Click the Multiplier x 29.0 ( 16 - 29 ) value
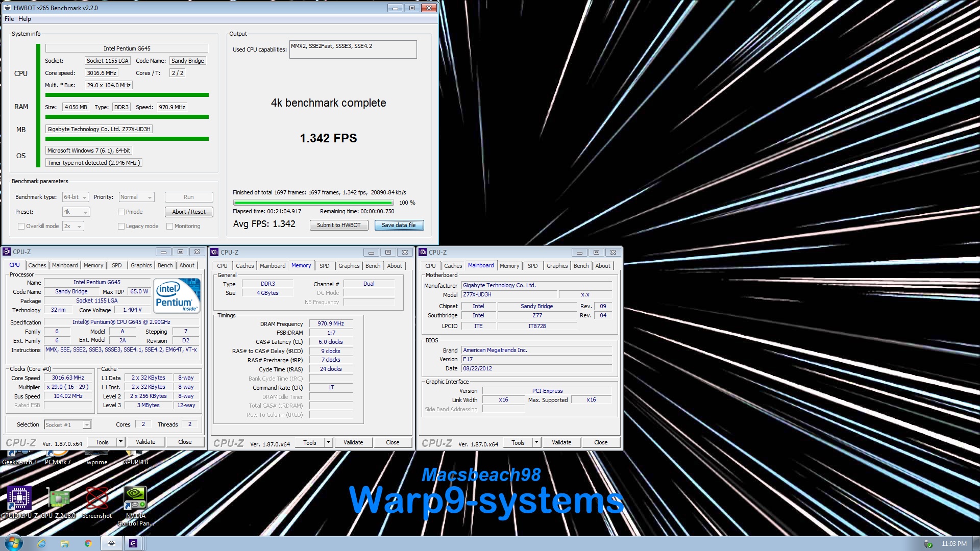This screenshot has height=551, width=980. click(67, 387)
